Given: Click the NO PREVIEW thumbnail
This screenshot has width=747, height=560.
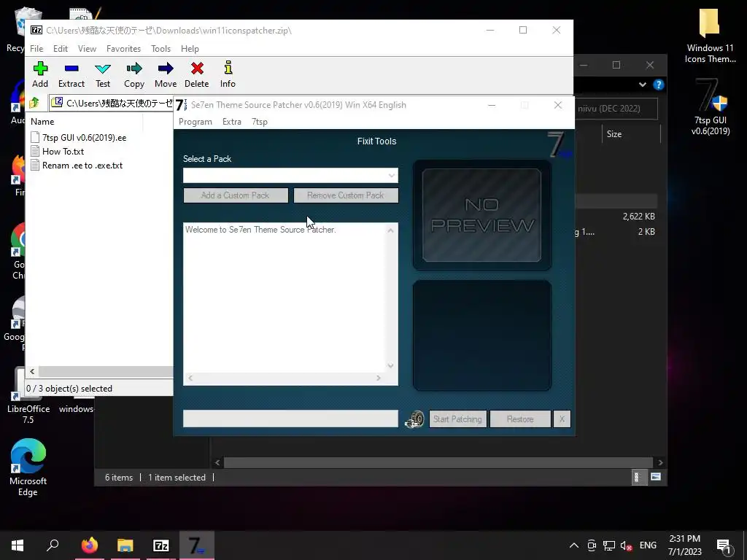Looking at the screenshot, I should click(481, 215).
